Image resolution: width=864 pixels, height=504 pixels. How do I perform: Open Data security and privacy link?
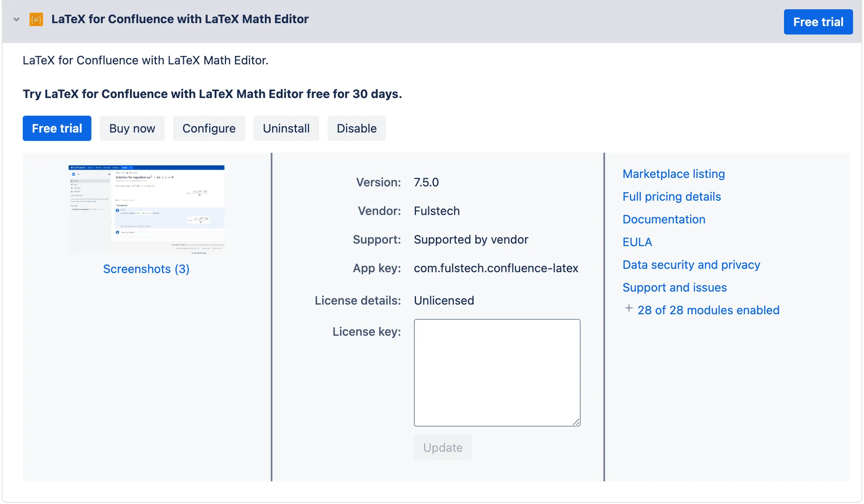pos(691,265)
